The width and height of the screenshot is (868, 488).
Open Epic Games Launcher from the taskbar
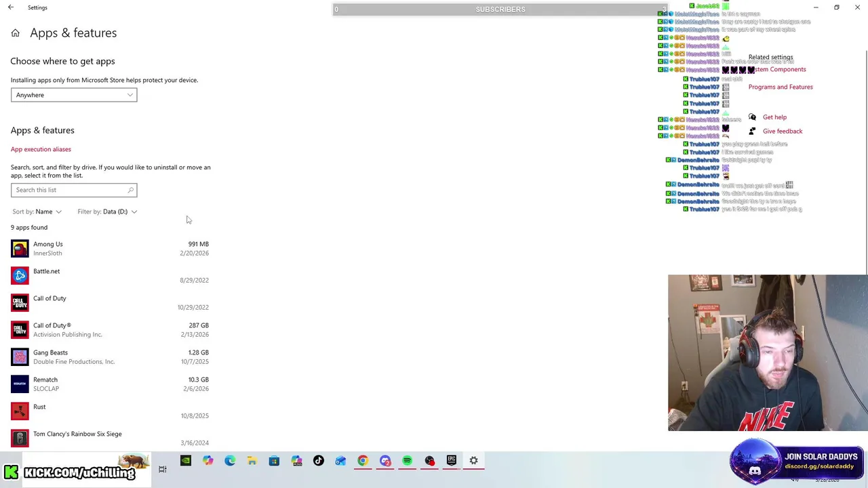tap(452, 461)
